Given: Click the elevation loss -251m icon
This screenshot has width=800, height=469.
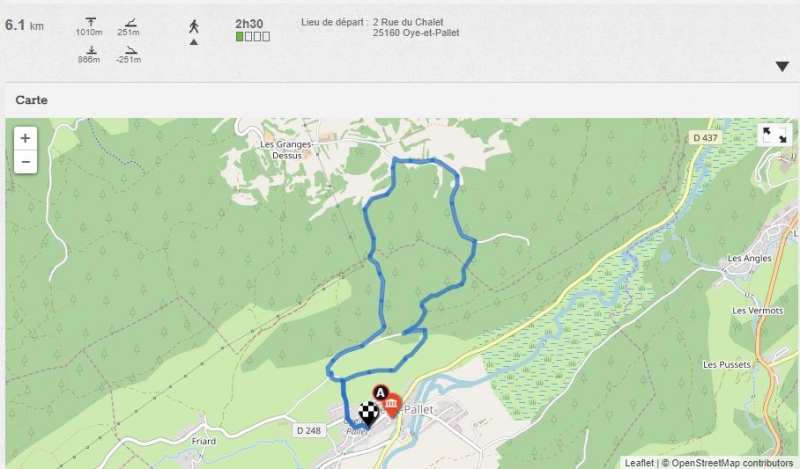Looking at the screenshot, I should pyautogui.click(x=131, y=50).
